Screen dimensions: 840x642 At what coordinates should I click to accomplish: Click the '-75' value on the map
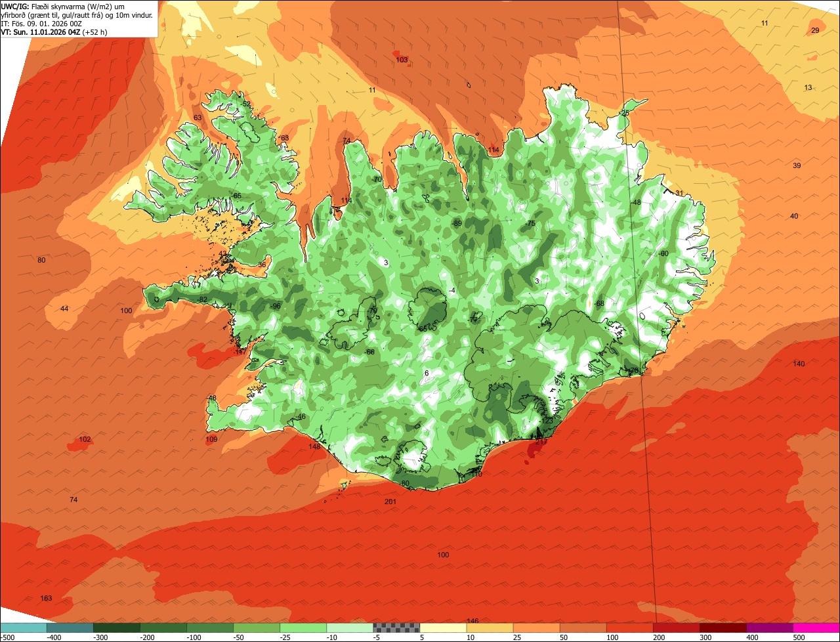(x=530, y=223)
